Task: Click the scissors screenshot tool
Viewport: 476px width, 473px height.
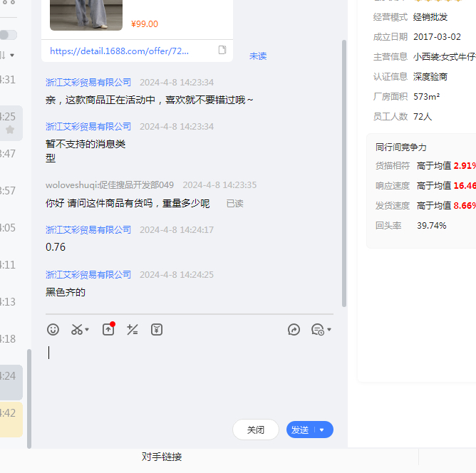Action: point(76,330)
